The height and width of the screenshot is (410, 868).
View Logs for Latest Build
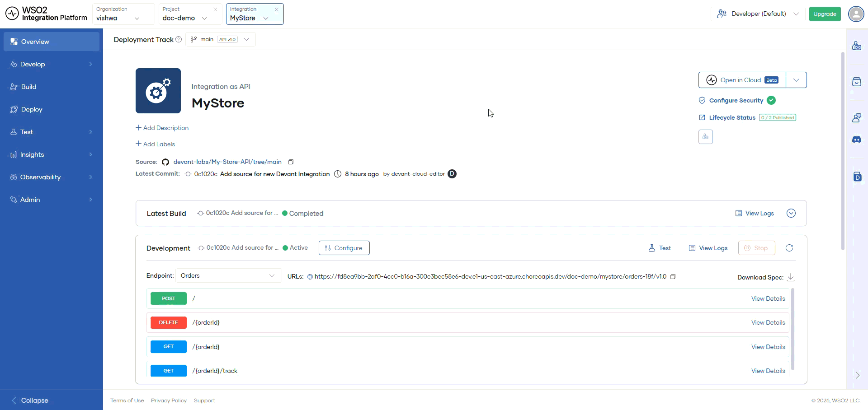click(755, 213)
